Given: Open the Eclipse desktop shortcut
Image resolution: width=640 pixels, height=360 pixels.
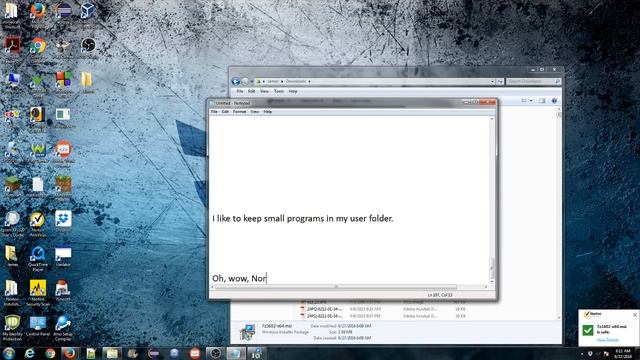Looking at the screenshot, I should click(63, 11).
